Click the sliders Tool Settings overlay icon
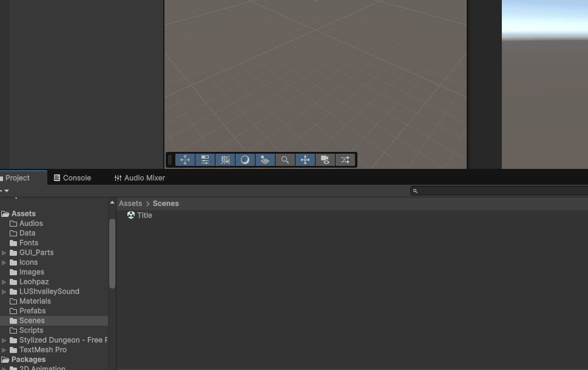 [205, 160]
